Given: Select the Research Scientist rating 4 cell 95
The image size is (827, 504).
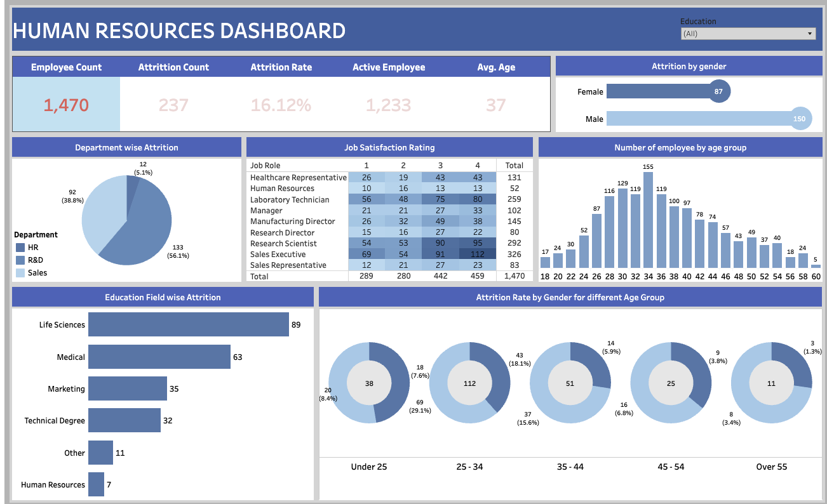Looking at the screenshot, I should click(478, 243).
